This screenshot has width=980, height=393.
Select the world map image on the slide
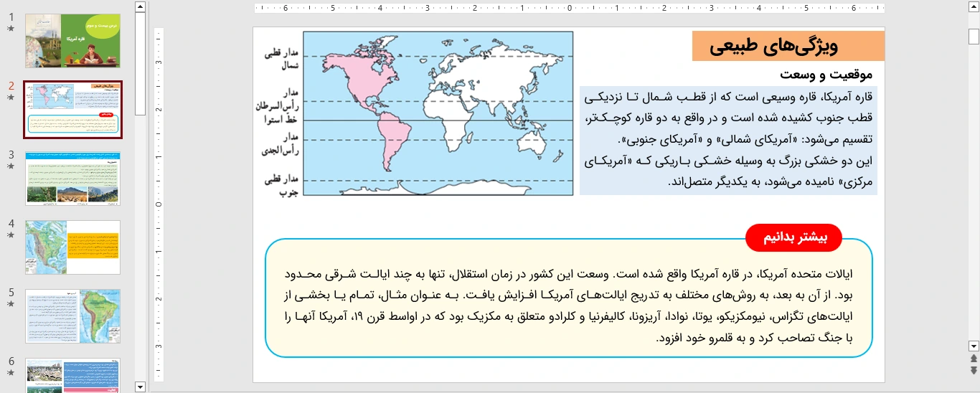coord(438,113)
